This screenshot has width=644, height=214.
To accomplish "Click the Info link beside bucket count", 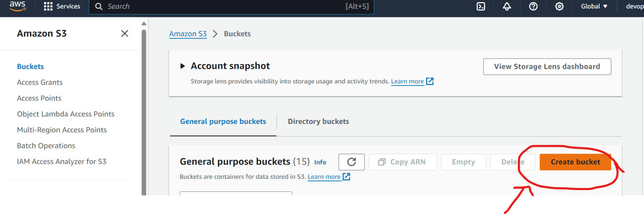I will pos(320,162).
